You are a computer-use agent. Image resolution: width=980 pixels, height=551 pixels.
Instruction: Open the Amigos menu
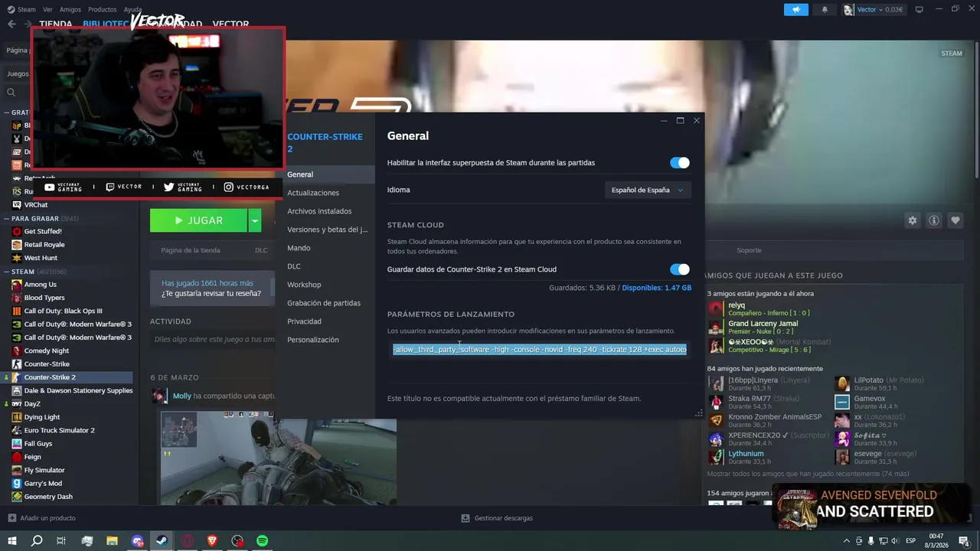tap(70, 9)
